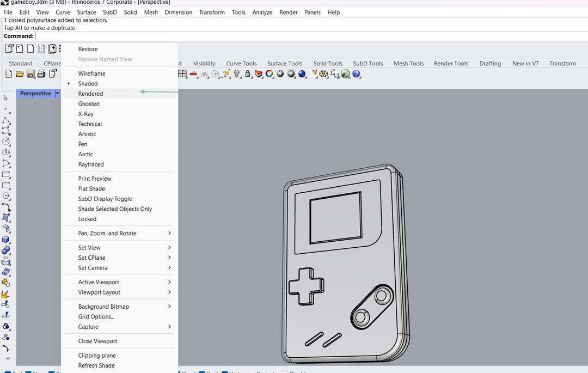This screenshot has width=588, height=373.
Task: Toggle the Locked viewport option
Action: pos(87,219)
